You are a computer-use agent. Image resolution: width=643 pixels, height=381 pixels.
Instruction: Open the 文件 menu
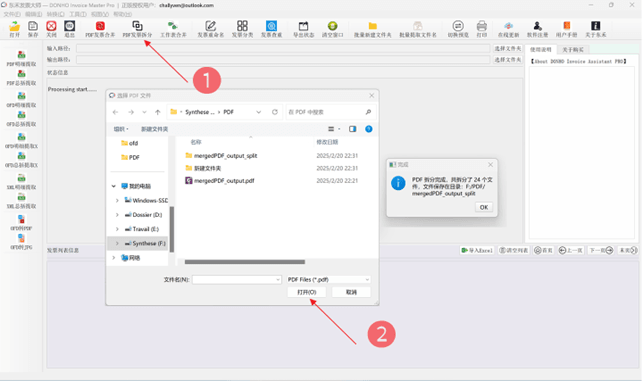(12, 14)
